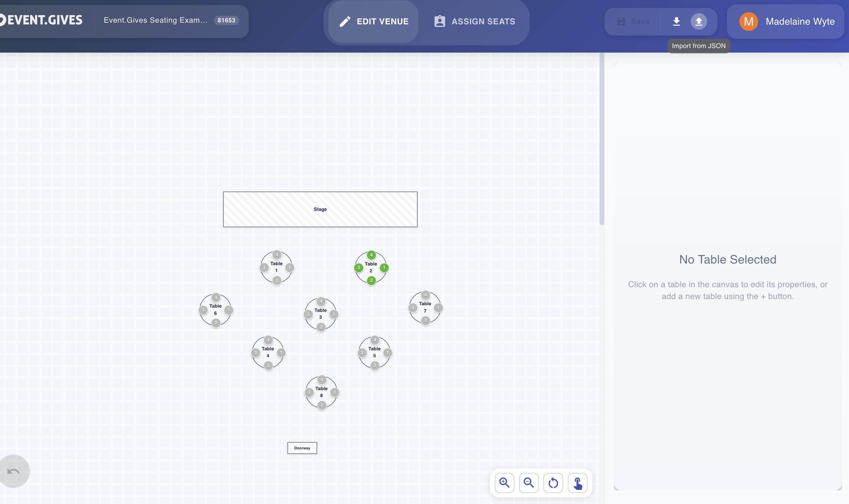Click seat 4 of Table 7
This screenshot has width=849, height=504.
click(x=425, y=294)
